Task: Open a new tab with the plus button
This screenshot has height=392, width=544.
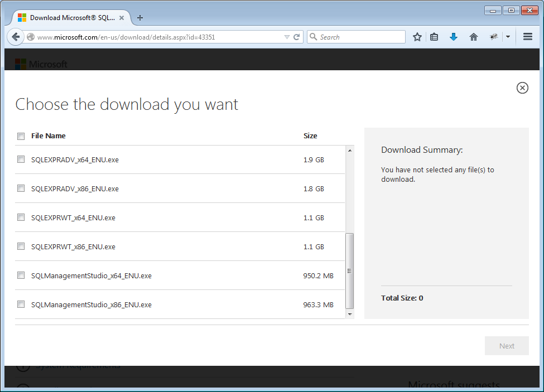Action: click(x=140, y=18)
